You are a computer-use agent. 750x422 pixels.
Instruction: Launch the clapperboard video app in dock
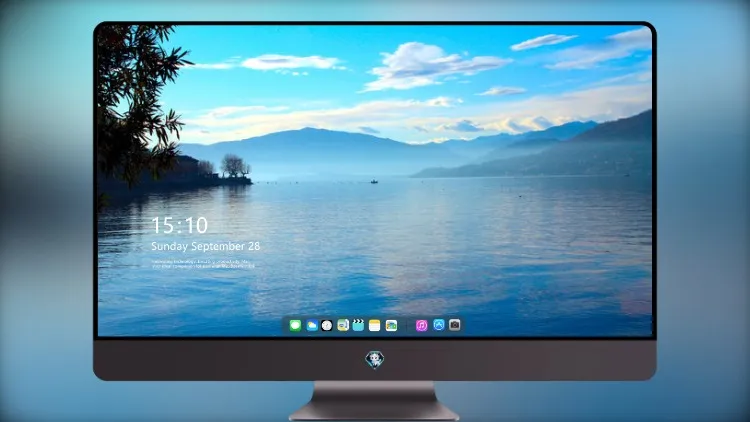click(x=358, y=325)
